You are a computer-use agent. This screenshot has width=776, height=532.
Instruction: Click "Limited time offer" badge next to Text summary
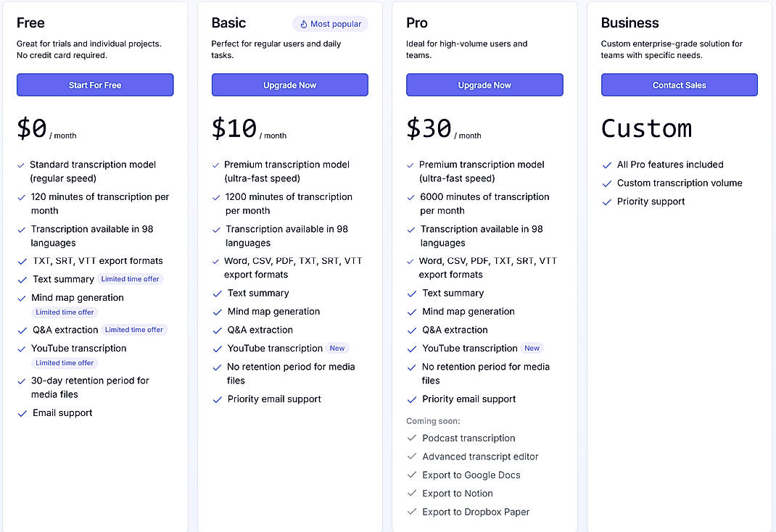tap(130, 279)
